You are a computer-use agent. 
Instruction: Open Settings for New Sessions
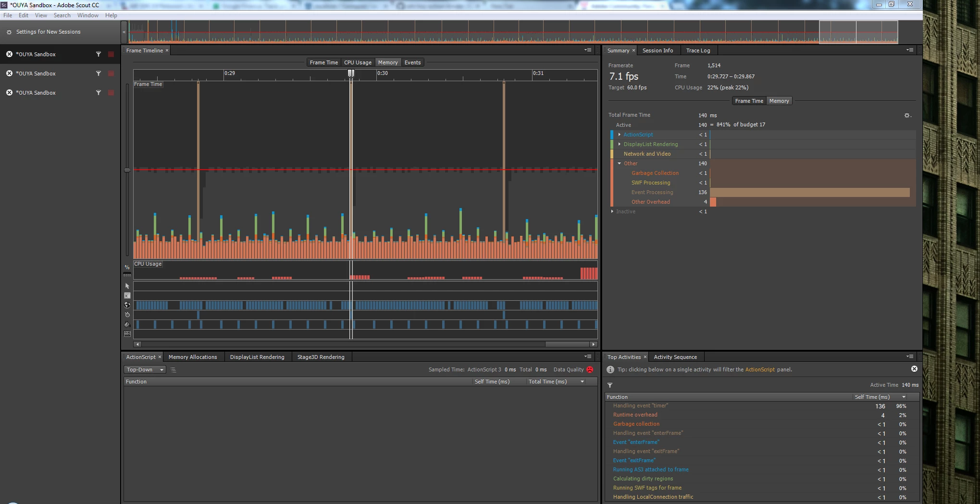point(48,32)
